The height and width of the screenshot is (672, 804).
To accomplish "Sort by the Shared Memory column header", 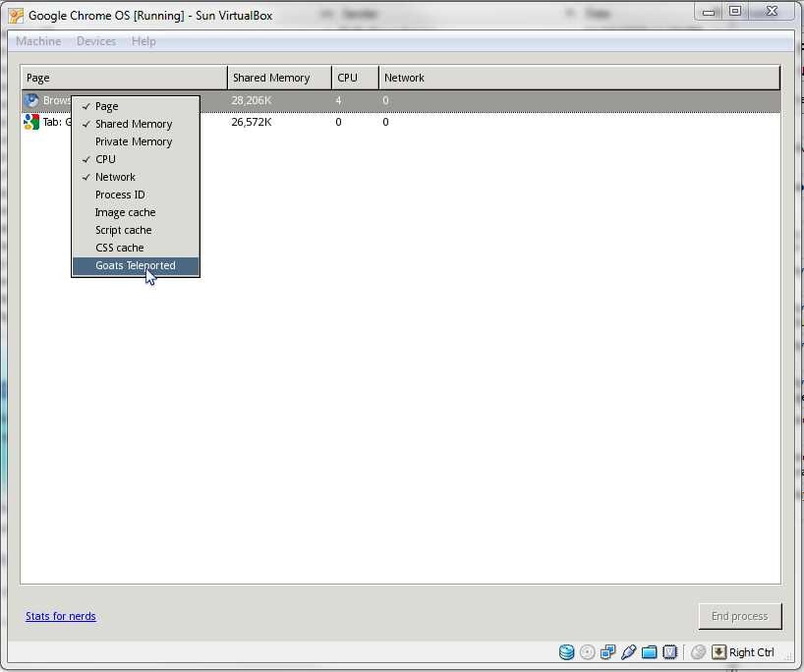I will 279,78.
